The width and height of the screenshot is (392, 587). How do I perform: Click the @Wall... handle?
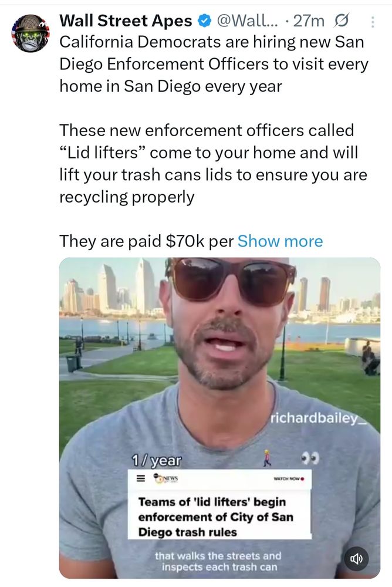(248, 21)
